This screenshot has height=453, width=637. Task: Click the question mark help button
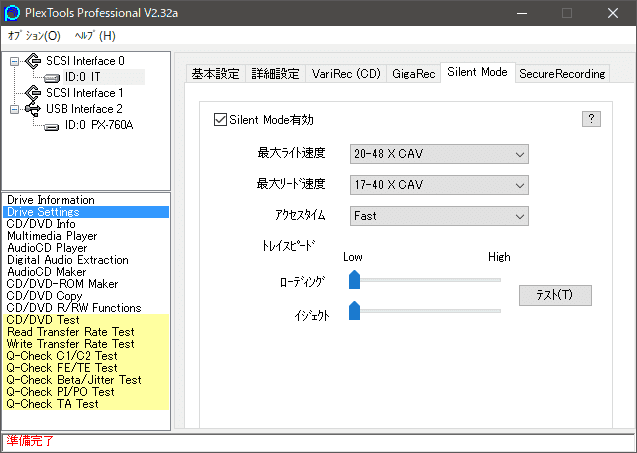point(591,119)
